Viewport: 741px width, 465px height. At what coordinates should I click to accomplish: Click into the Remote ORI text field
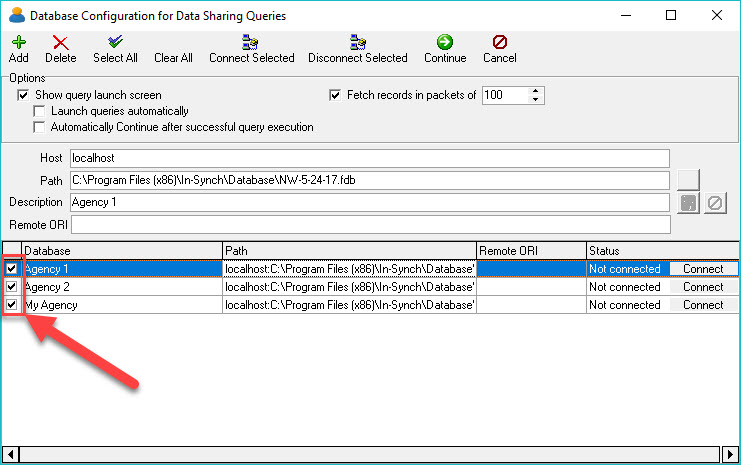pyautogui.click(x=368, y=225)
